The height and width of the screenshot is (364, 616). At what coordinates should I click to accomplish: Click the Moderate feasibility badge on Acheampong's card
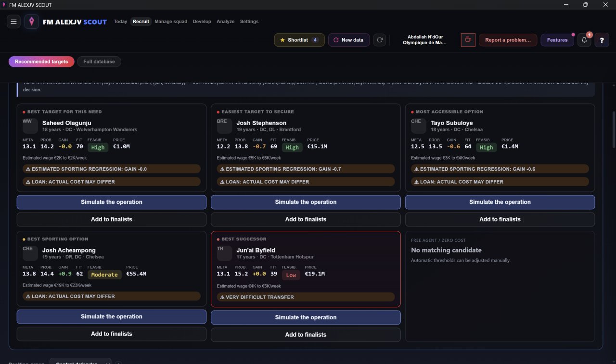104,275
